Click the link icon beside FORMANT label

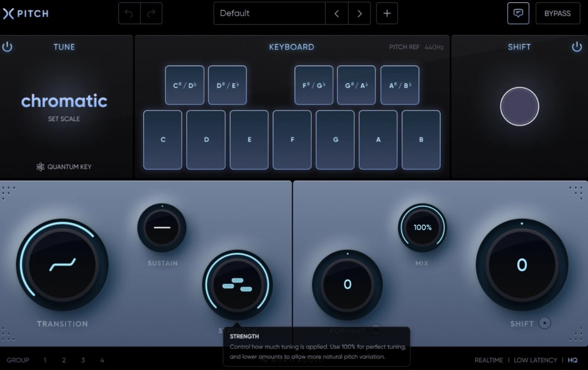point(376,330)
